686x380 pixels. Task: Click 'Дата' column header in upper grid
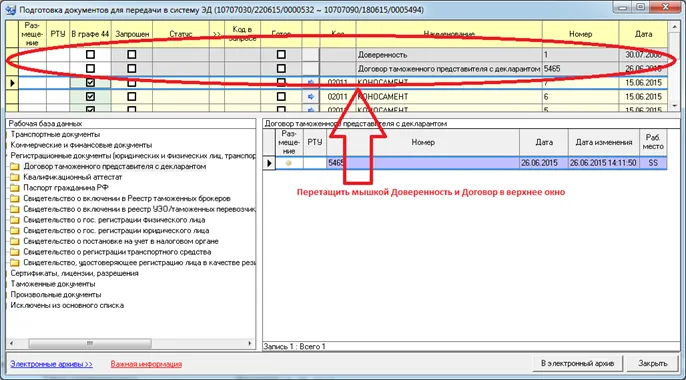pos(643,34)
